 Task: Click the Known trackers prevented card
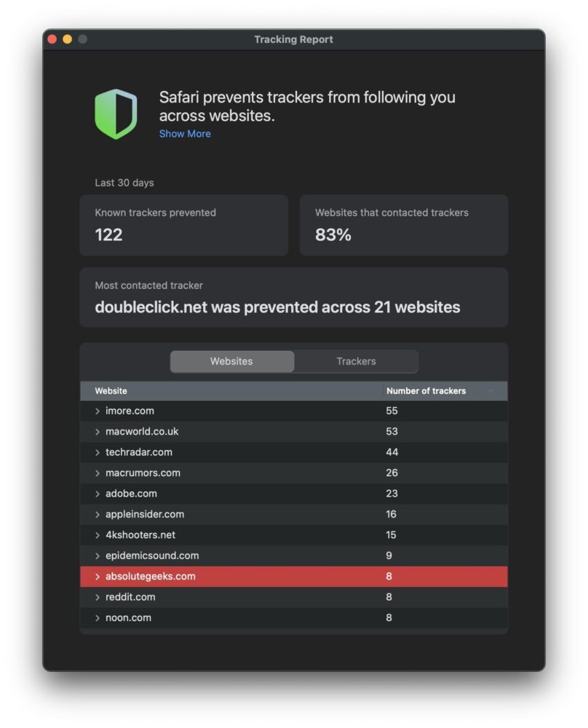[x=183, y=225]
